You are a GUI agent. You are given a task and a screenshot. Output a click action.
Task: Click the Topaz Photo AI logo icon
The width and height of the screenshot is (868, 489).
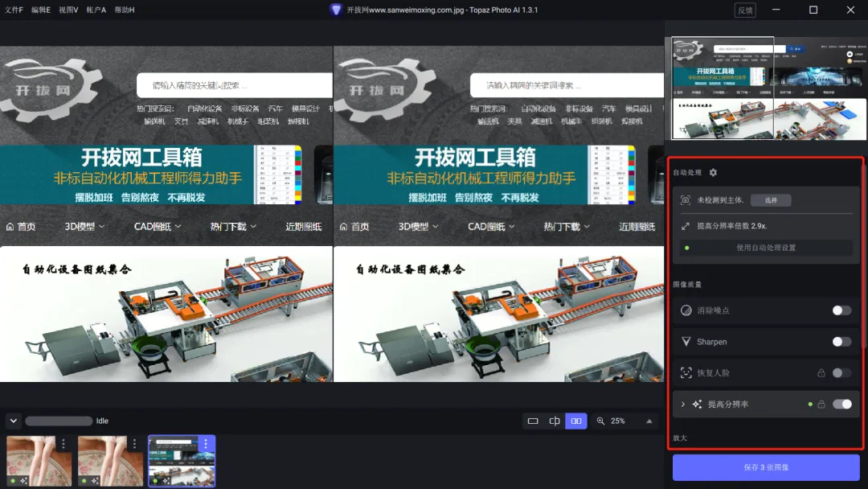(335, 10)
